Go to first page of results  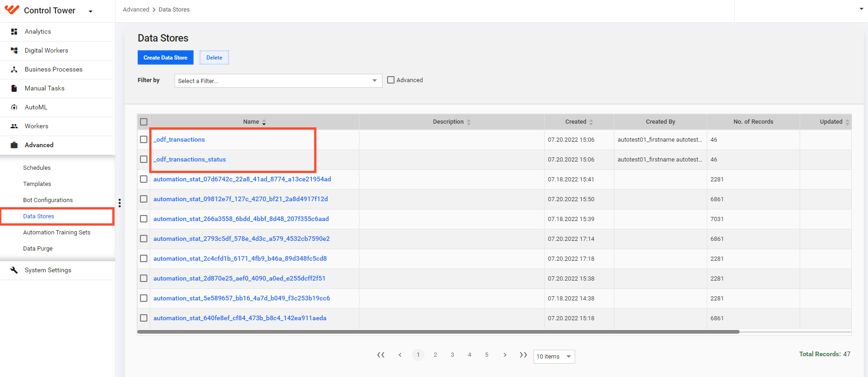(381, 355)
